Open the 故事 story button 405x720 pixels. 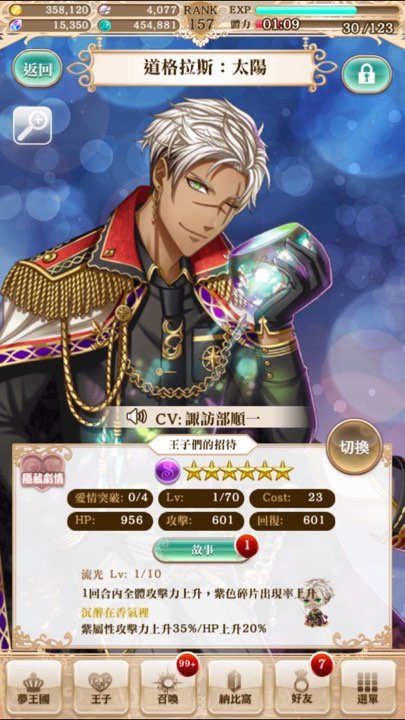pos(201,550)
